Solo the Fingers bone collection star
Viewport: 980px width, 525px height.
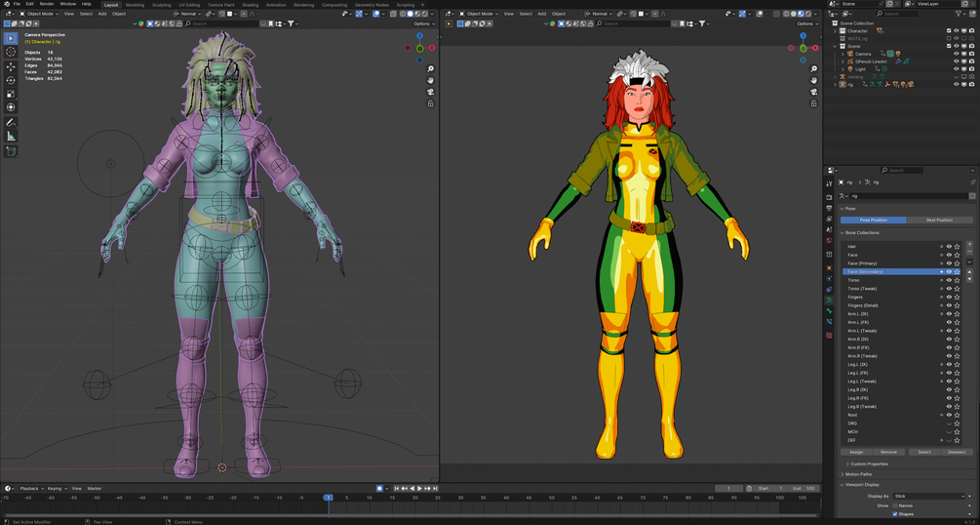(957, 298)
